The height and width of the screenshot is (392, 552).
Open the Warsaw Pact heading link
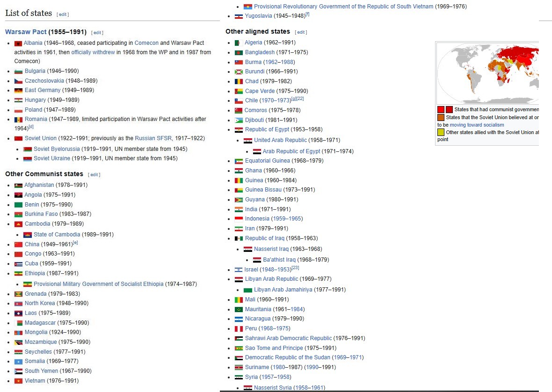(26, 32)
